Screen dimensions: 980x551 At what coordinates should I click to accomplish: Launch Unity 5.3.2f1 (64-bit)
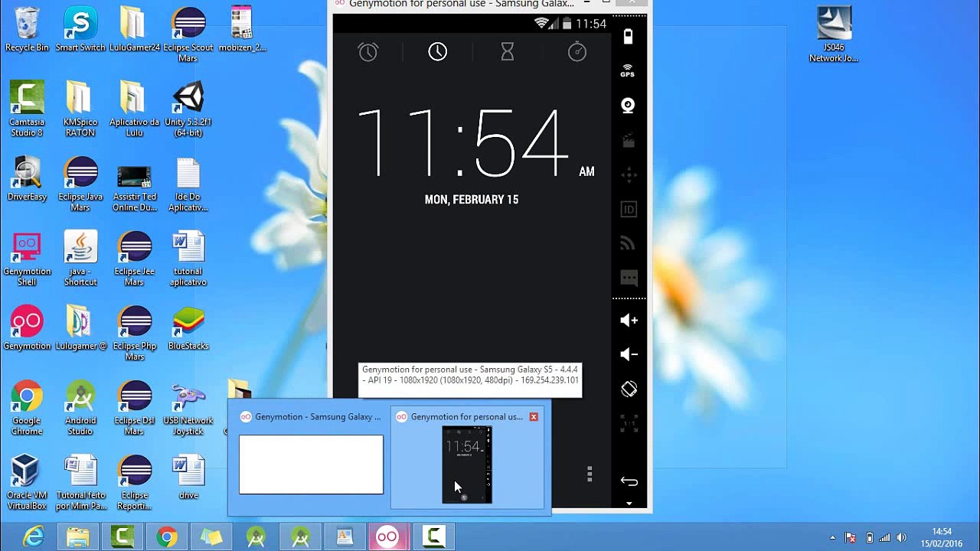pos(188,109)
